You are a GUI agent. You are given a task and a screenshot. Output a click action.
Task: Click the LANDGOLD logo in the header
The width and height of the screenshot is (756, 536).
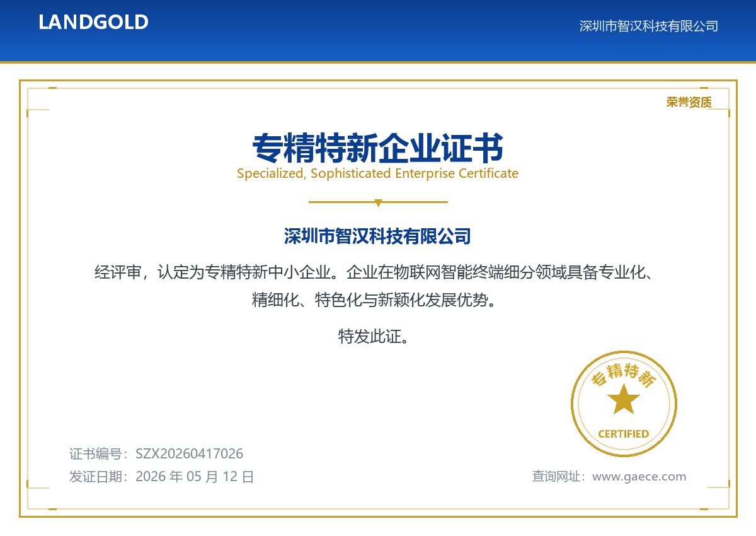[x=93, y=22]
